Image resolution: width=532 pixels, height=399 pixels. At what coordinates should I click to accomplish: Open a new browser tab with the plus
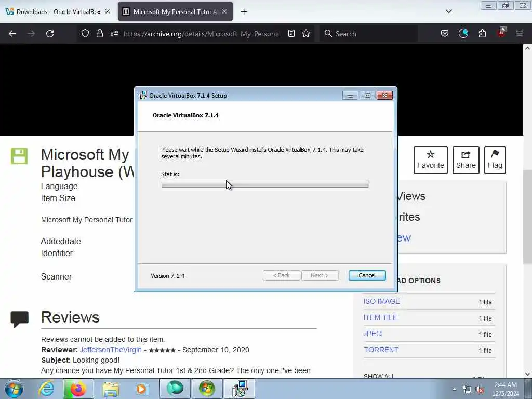click(x=244, y=12)
